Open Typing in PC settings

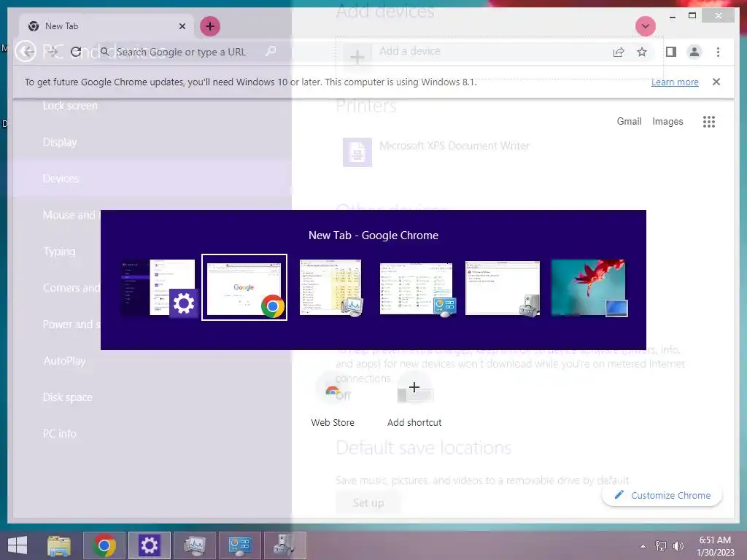tap(59, 252)
